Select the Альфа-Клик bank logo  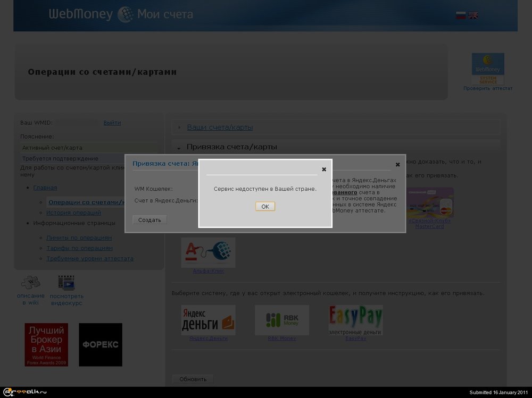(208, 252)
